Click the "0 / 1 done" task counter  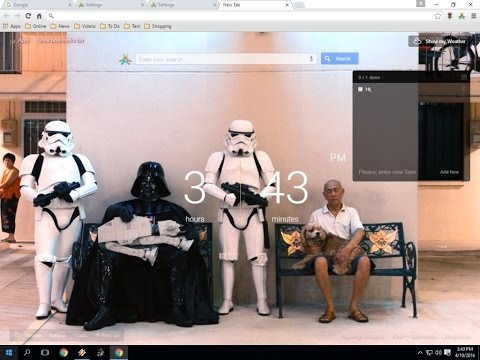(369, 77)
